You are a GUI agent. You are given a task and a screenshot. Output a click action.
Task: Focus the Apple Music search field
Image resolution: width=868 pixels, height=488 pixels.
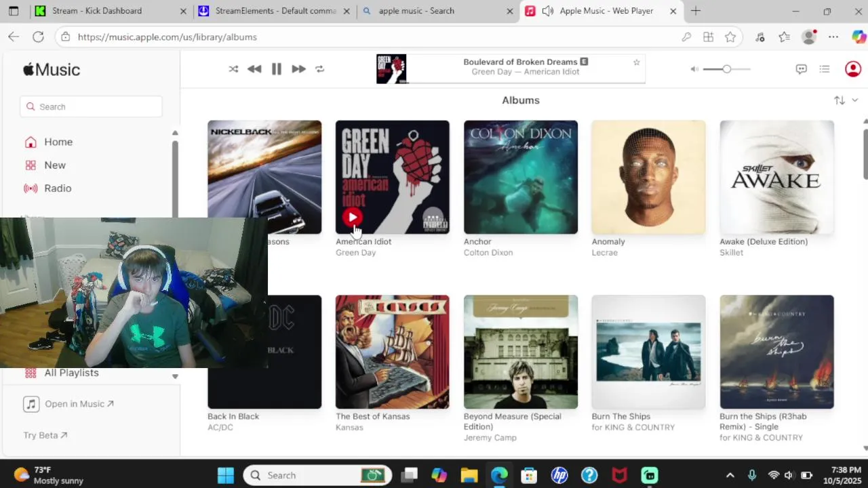coord(92,106)
